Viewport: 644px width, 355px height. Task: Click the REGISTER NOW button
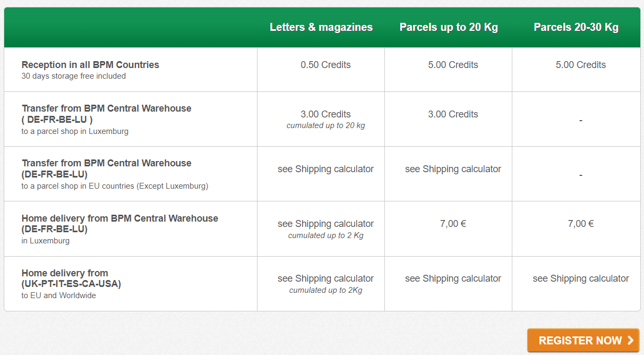click(x=583, y=341)
